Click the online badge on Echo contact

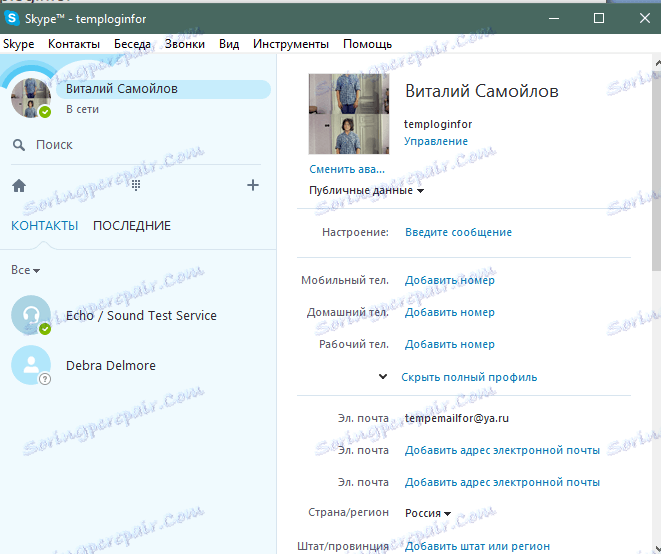pyautogui.click(x=45, y=329)
